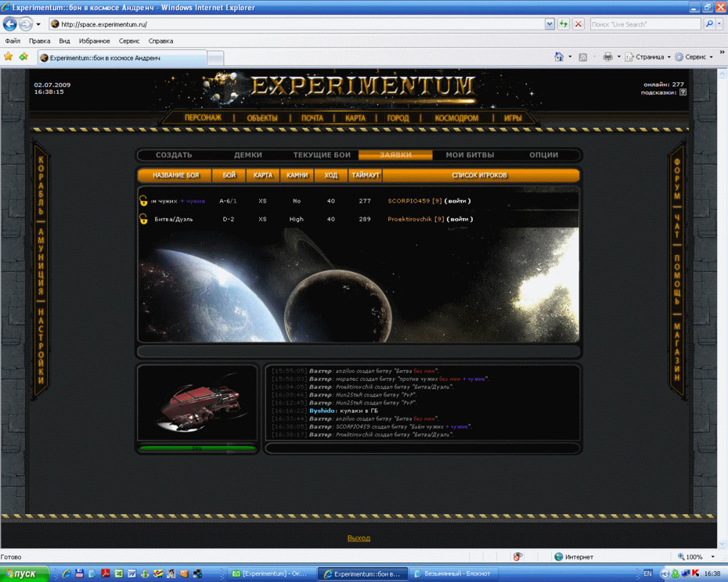728x582 pixels.
Task: Open the Справка menu
Action: pyautogui.click(x=160, y=41)
